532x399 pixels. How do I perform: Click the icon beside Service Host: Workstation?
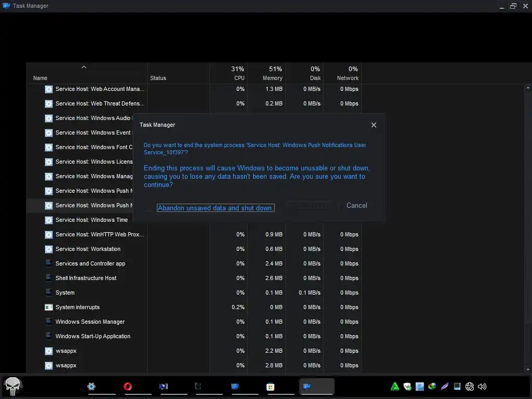pos(49,249)
